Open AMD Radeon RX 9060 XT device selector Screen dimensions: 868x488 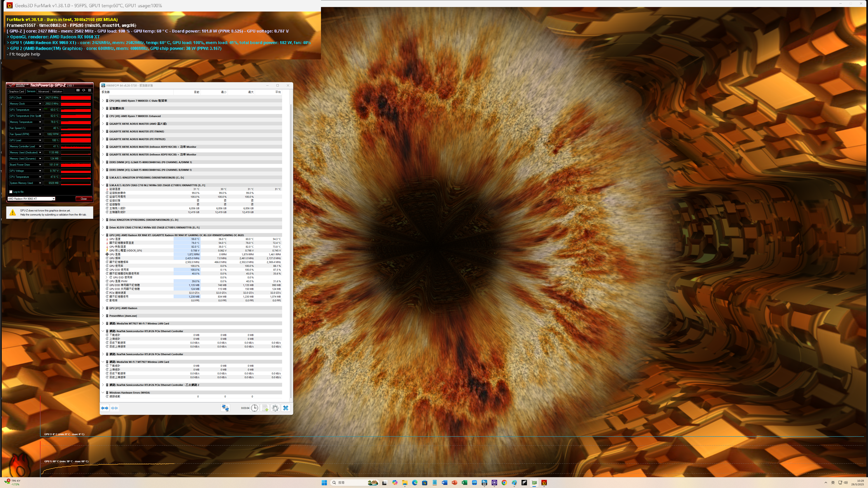pyautogui.click(x=31, y=199)
